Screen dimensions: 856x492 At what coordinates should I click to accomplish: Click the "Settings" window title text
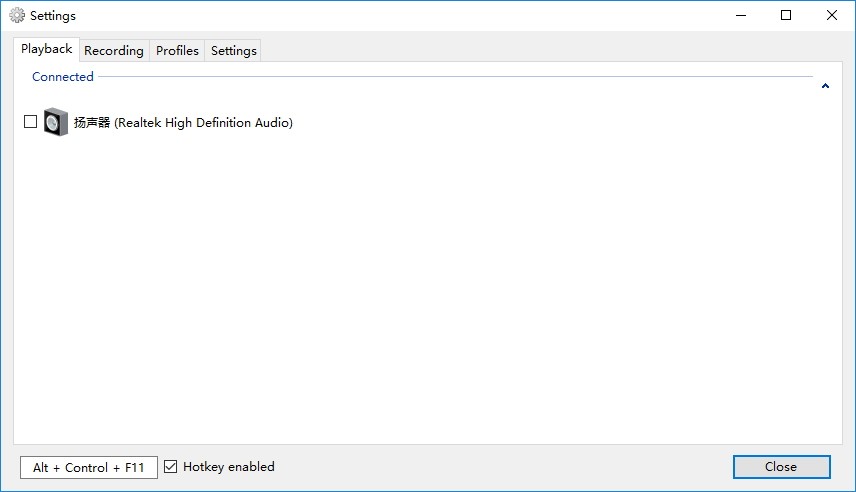click(53, 16)
